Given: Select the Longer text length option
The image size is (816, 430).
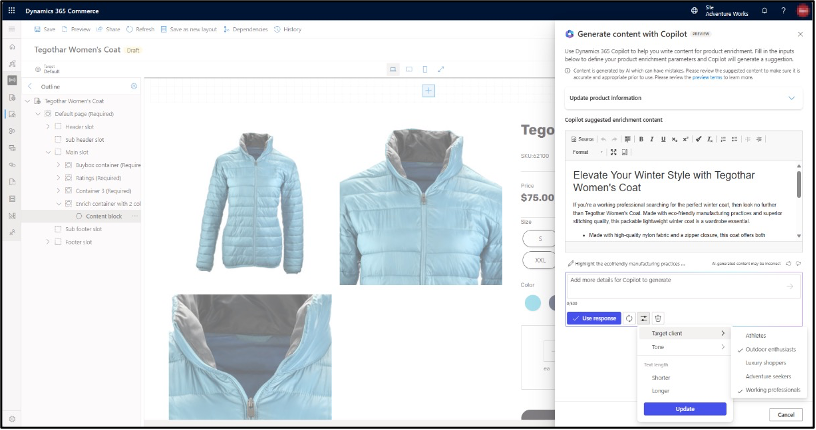Looking at the screenshot, I should pos(660,391).
